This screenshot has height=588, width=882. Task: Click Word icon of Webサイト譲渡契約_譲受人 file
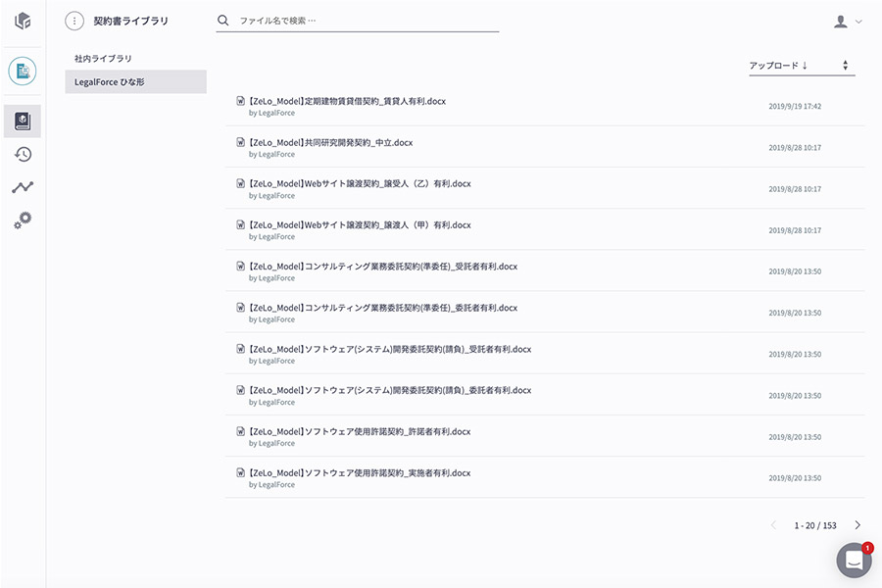point(241,183)
